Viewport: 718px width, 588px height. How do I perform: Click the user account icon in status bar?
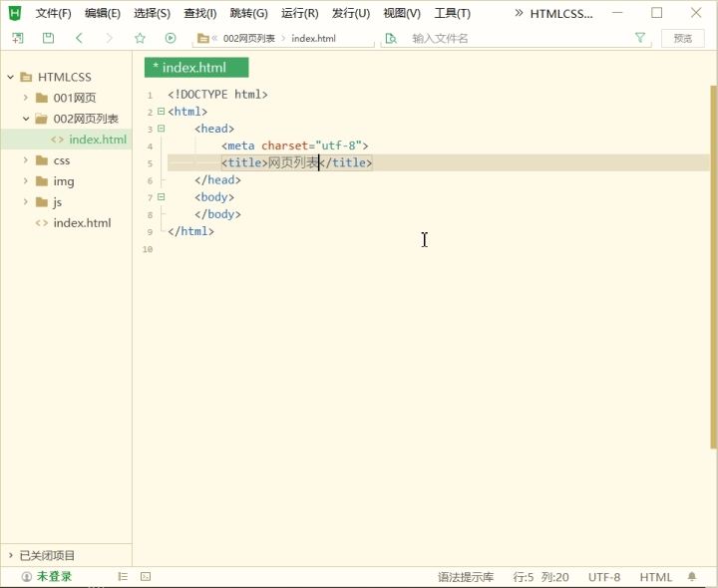click(x=27, y=577)
